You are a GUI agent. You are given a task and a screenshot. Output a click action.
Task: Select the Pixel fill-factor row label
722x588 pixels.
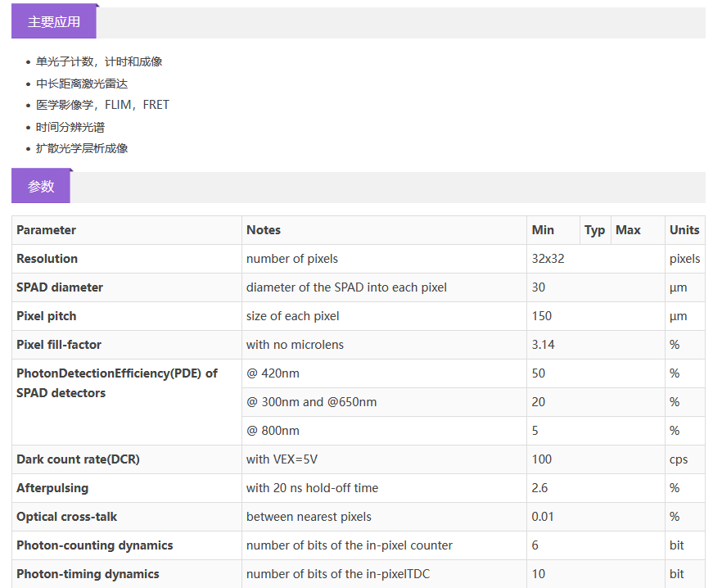pos(59,345)
